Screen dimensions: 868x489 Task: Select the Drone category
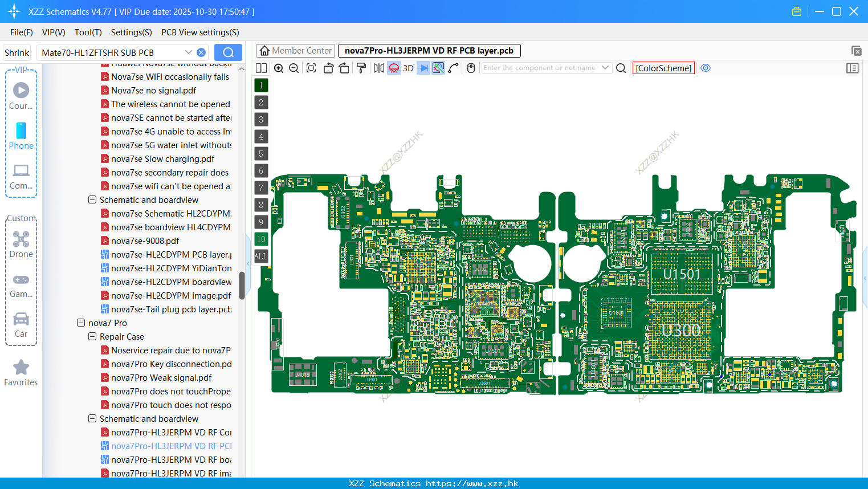point(21,244)
